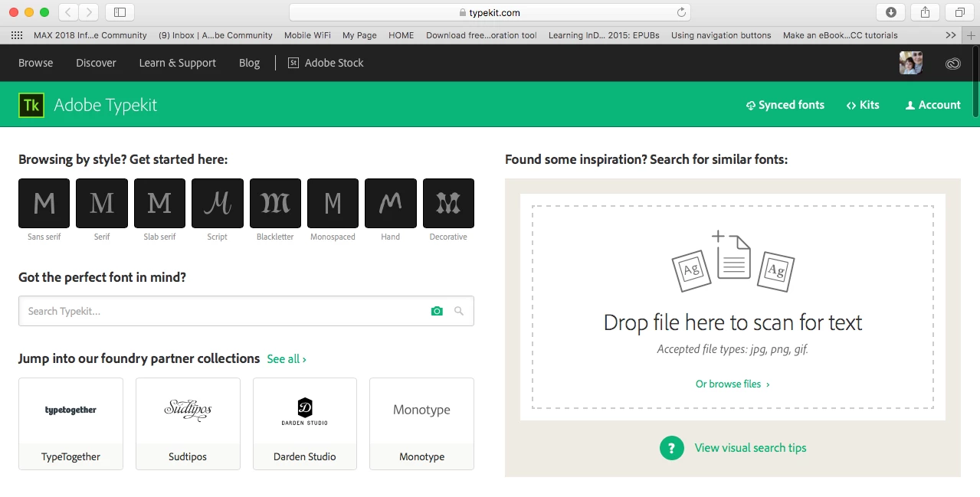The image size is (980, 497).
Task: Open the Learning InD EPUBs bookmark
Action: pos(604,35)
